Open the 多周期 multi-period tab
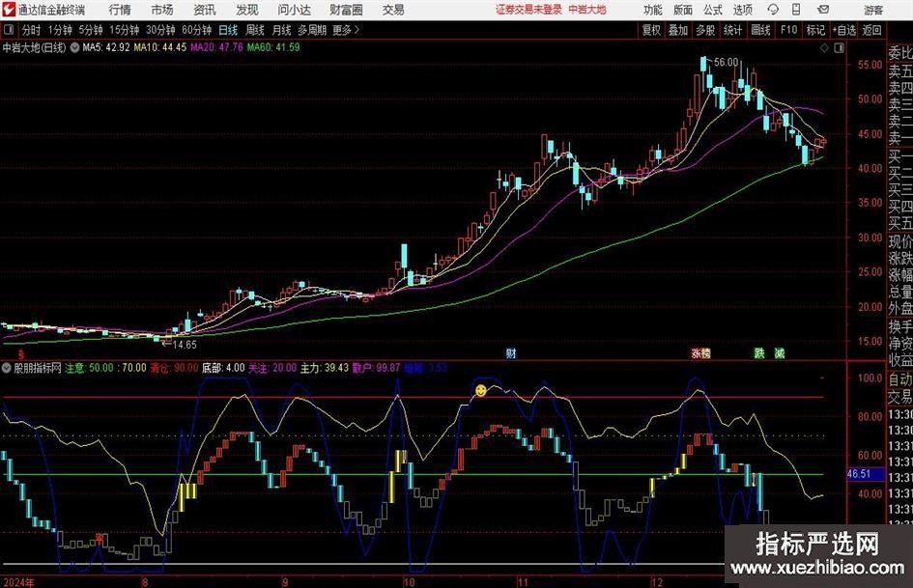913x588 pixels. click(312, 30)
